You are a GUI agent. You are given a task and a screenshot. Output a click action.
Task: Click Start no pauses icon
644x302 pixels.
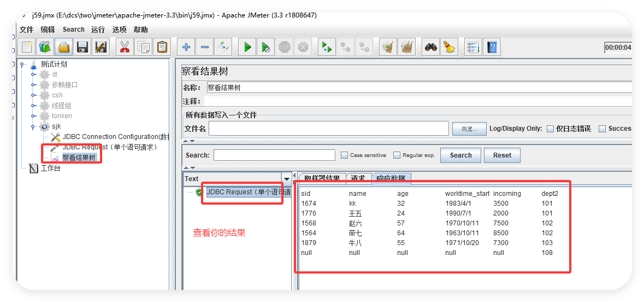coord(265,47)
